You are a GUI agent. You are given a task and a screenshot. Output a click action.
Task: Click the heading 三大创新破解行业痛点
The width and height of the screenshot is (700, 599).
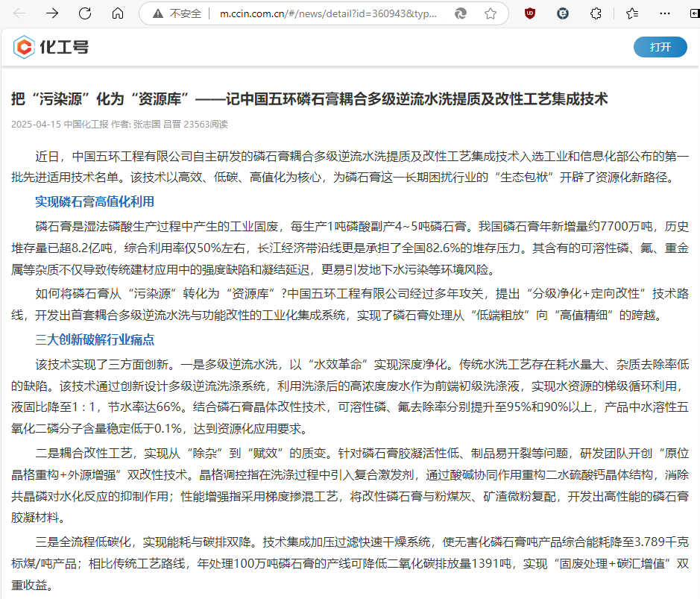pyautogui.click(x=95, y=339)
